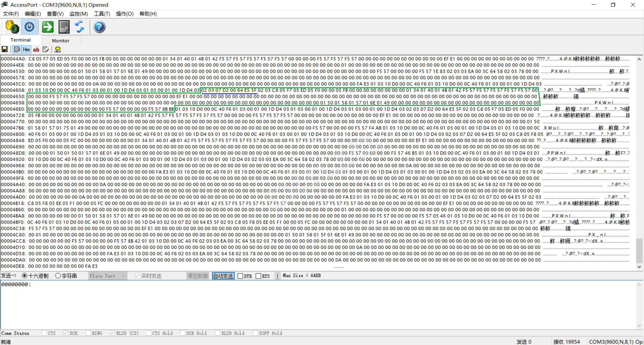Toggle the CRLF line break icon
This screenshot has width=644, height=345.
click(58, 49)
